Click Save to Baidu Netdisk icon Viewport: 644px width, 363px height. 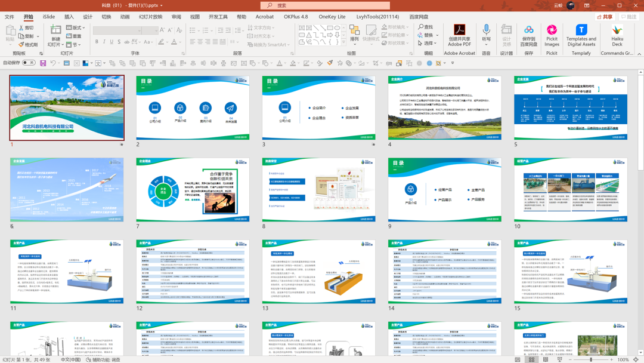click(x=528, y=30)
